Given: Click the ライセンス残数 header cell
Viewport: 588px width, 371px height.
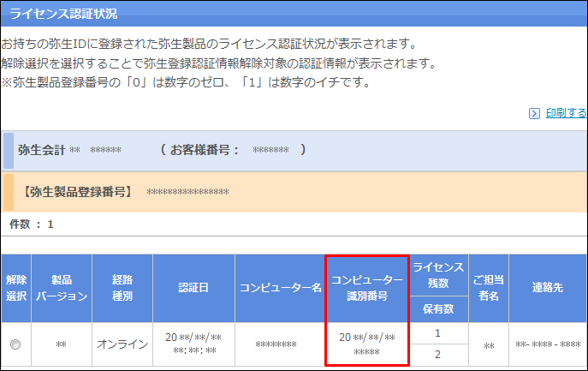Looking at the screenshot, I should [x=439, y=275].
